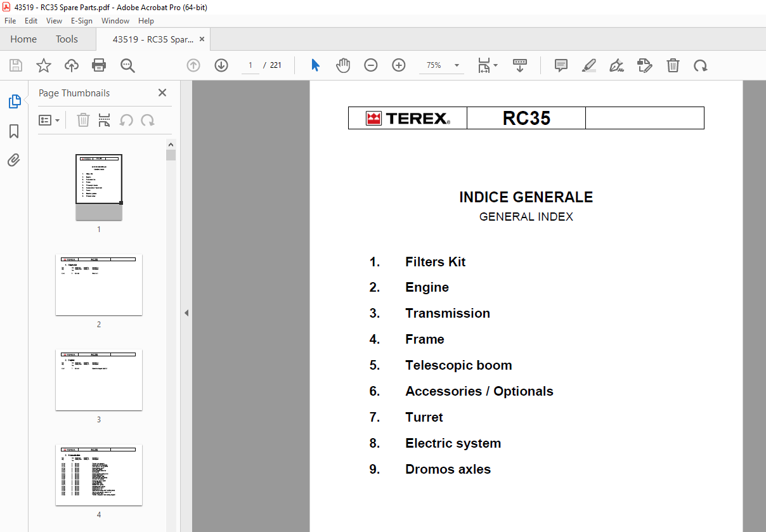Go to next page arrow
This screenshot has width=766, height=532.
(221, 65)
